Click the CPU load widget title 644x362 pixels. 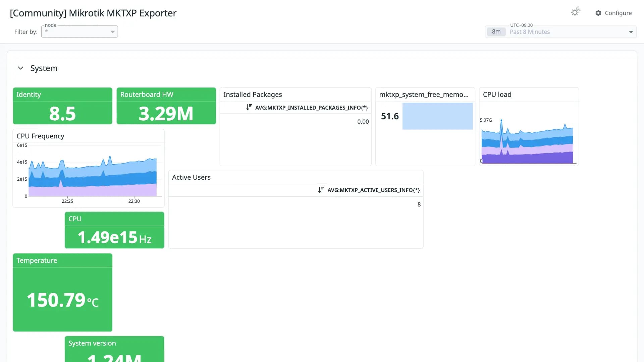(x=497, y=95)
